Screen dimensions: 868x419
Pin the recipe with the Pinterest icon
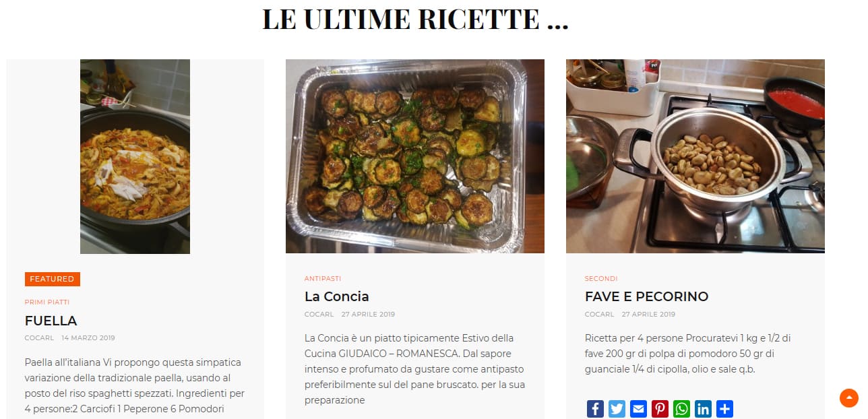click(x=660, y=409)
